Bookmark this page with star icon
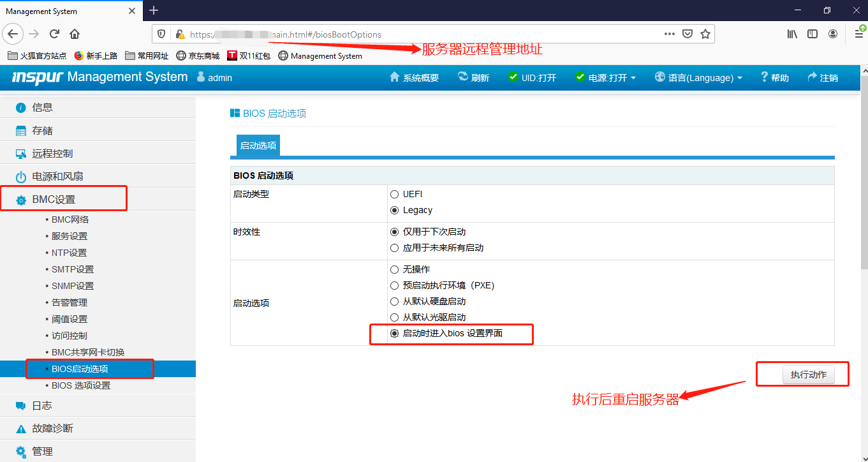 (x=705, y=34)
